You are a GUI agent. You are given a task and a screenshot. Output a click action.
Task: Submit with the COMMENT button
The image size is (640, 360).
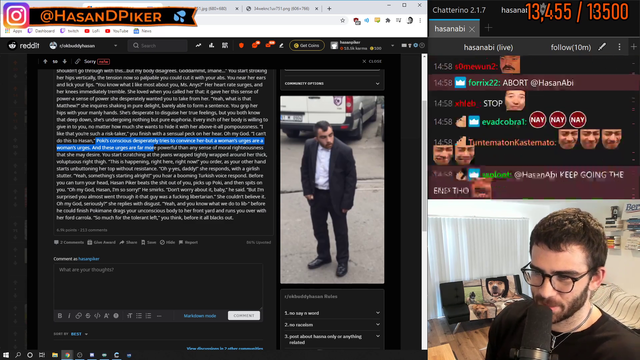click(244, 316)
